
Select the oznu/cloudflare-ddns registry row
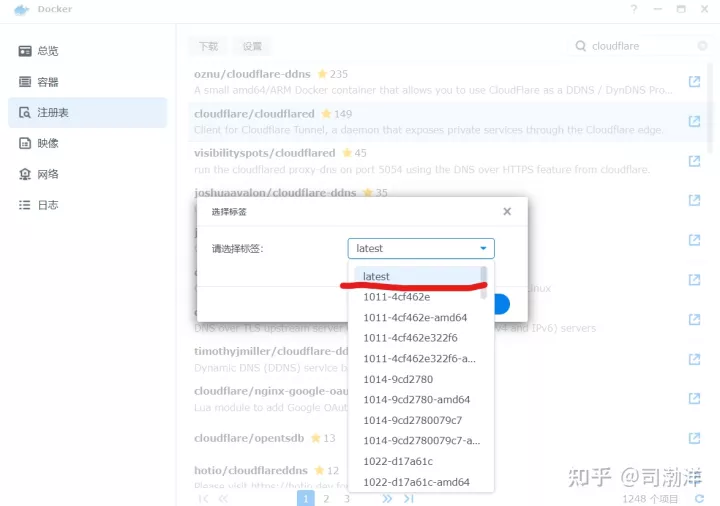tap(448, 82)
